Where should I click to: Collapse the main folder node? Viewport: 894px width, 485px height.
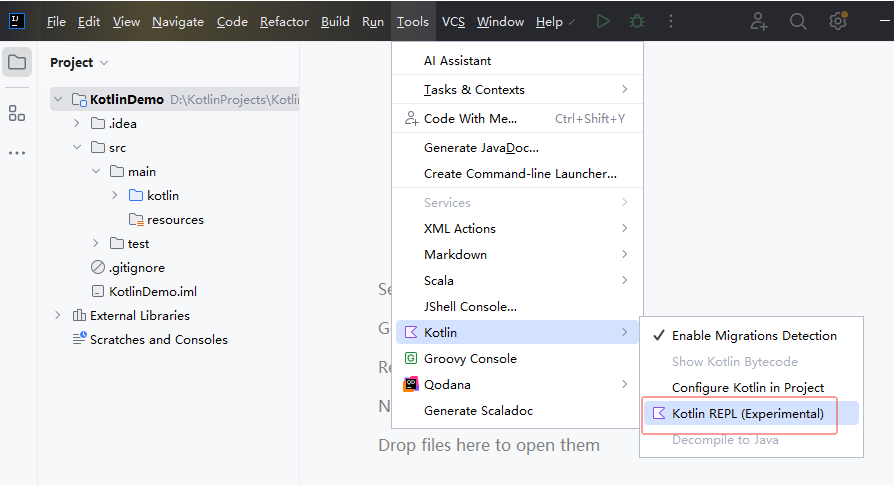point(96,171)
